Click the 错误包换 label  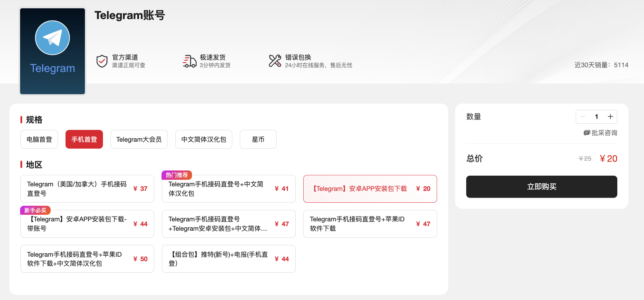298,57
